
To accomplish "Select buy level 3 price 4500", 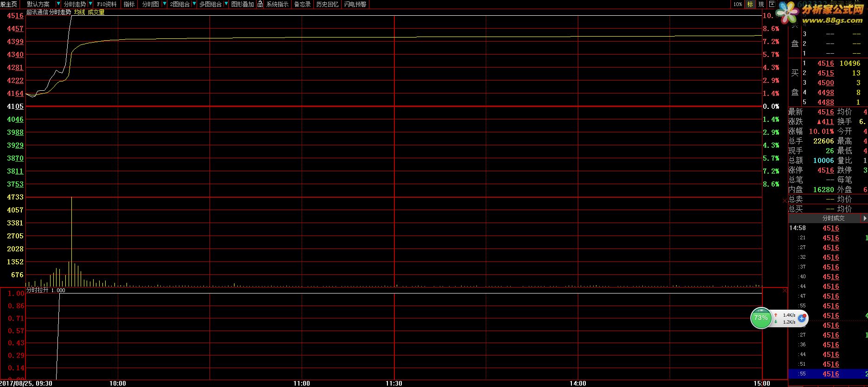I will (x=825, y=83).
